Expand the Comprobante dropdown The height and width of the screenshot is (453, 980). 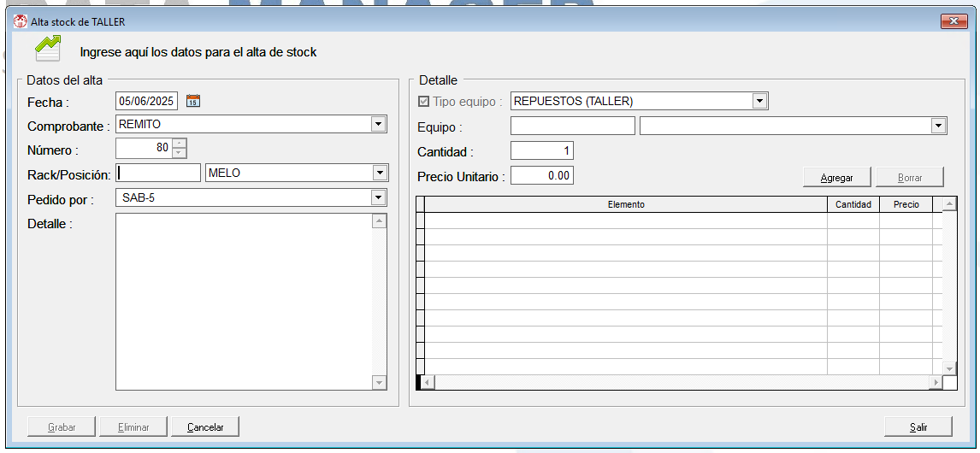[379, 125]
